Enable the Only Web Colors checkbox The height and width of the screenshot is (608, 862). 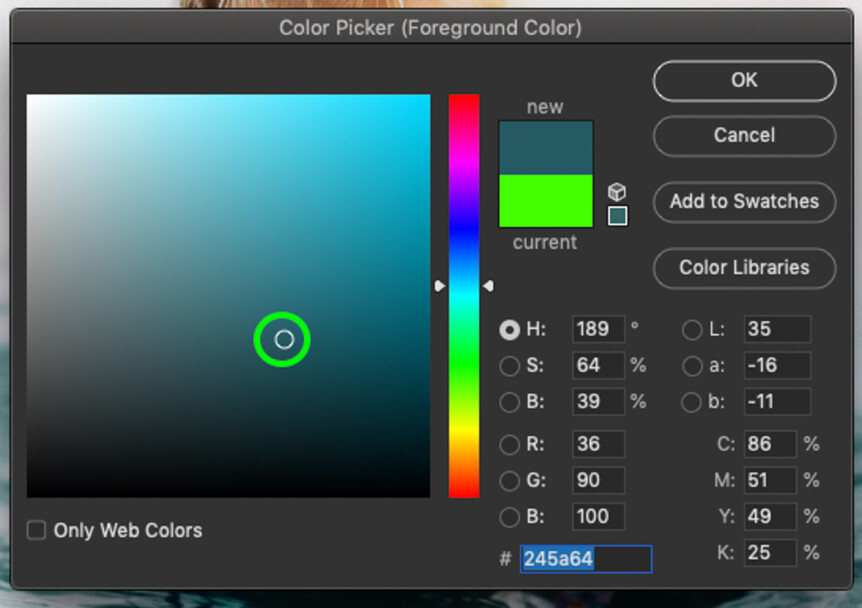(x=36, y=531)
